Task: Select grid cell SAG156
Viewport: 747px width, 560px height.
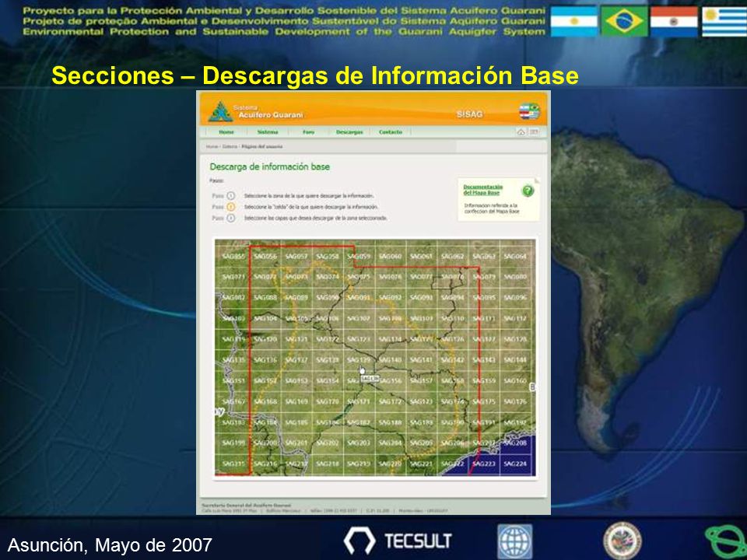Action: [x=390, y=381]
